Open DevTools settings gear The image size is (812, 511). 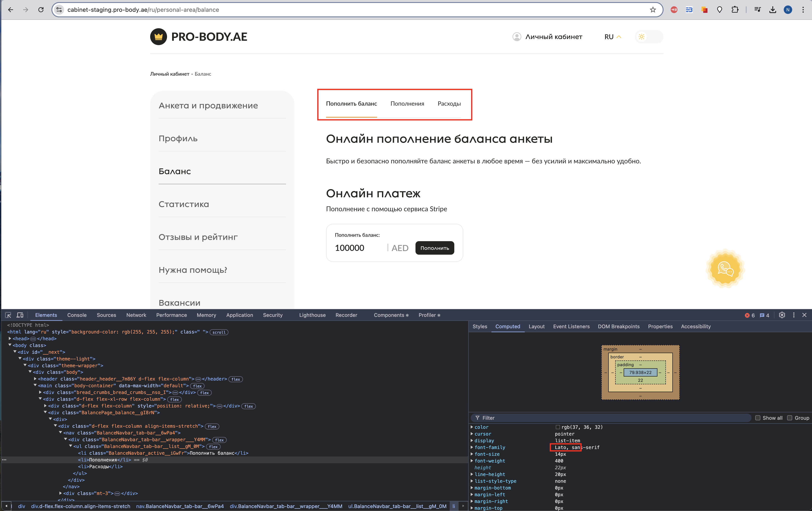tap(782, 315)
